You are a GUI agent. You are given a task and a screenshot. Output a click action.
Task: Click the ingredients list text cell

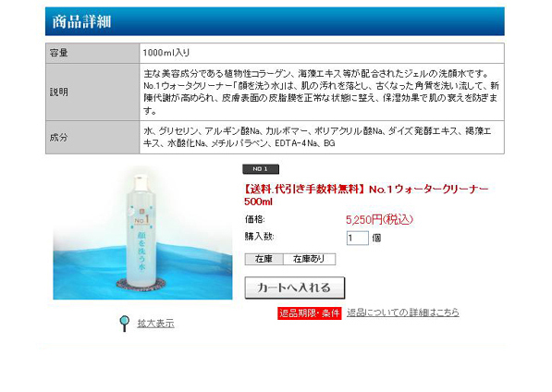click(322, 137)
